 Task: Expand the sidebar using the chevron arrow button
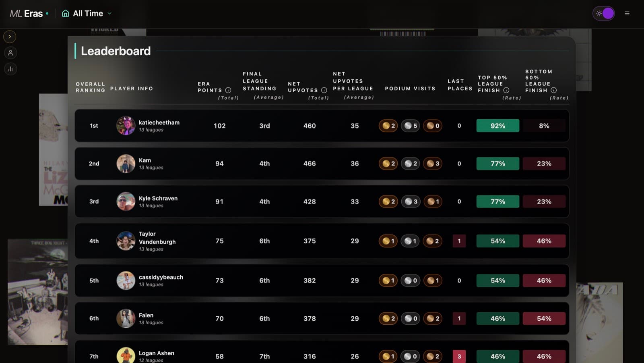click(x=10, y=37)
